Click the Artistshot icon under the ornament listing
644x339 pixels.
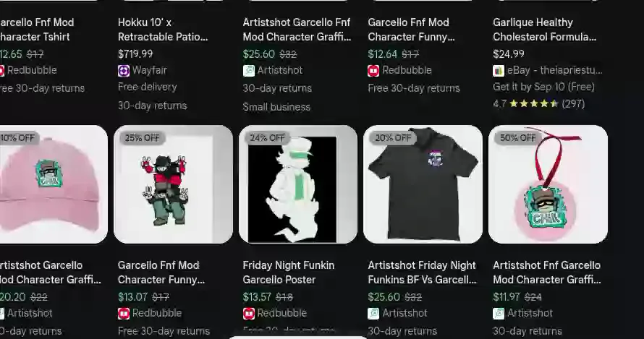tap(499, 314)
